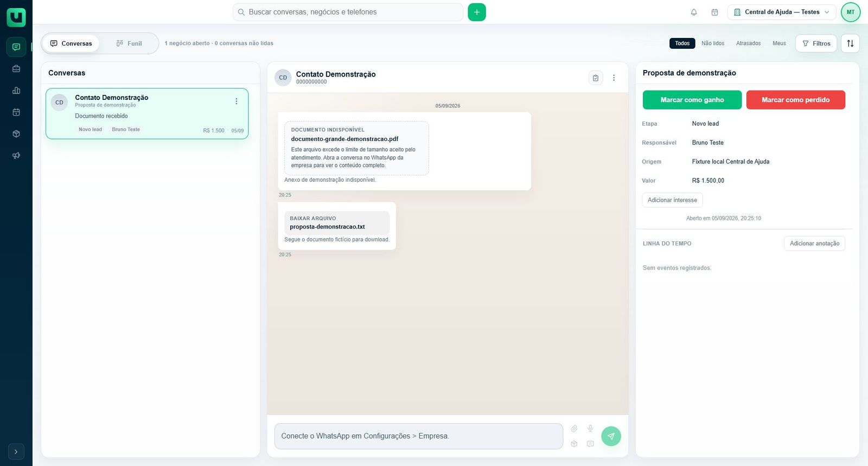
Task: Open the megaphone campaigns sidebar icon
Action: 16,156
